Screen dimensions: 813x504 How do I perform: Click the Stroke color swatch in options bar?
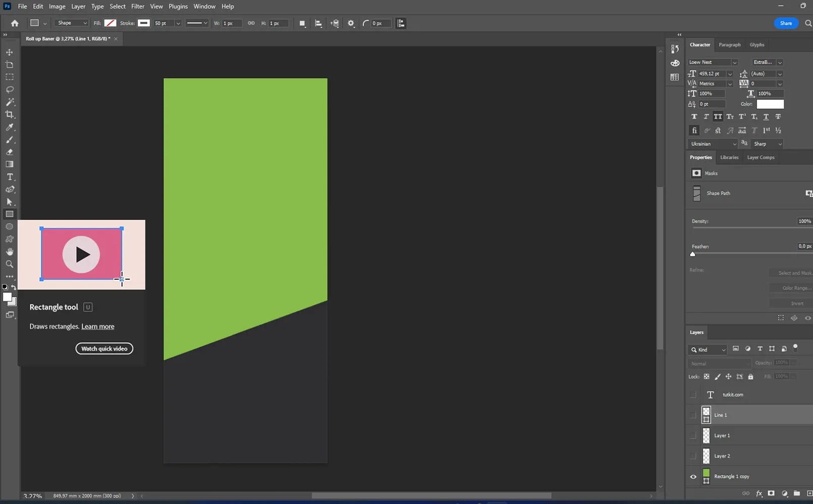[x=144, y=23]
